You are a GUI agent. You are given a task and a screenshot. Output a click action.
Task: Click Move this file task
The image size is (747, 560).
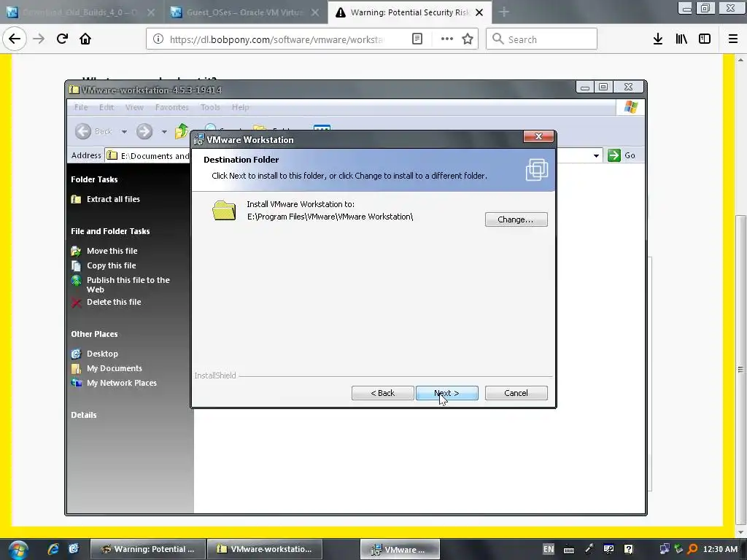click(x=112, y=251)
